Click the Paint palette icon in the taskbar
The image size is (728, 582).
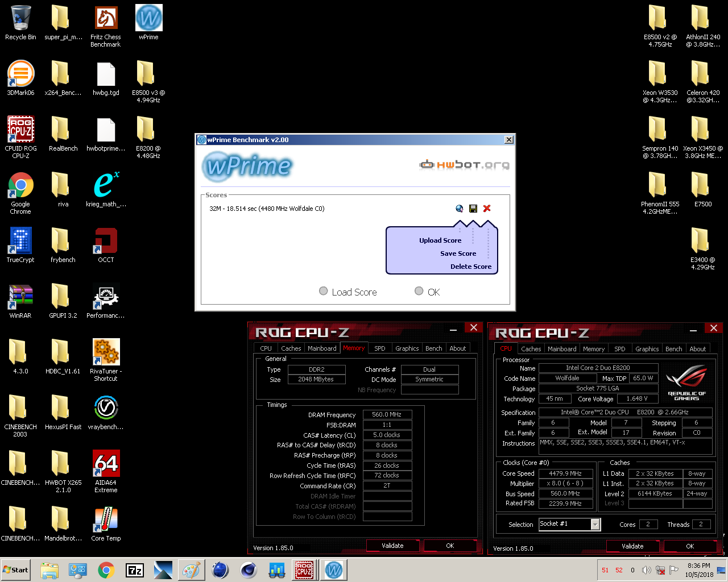tap(191, 570)
